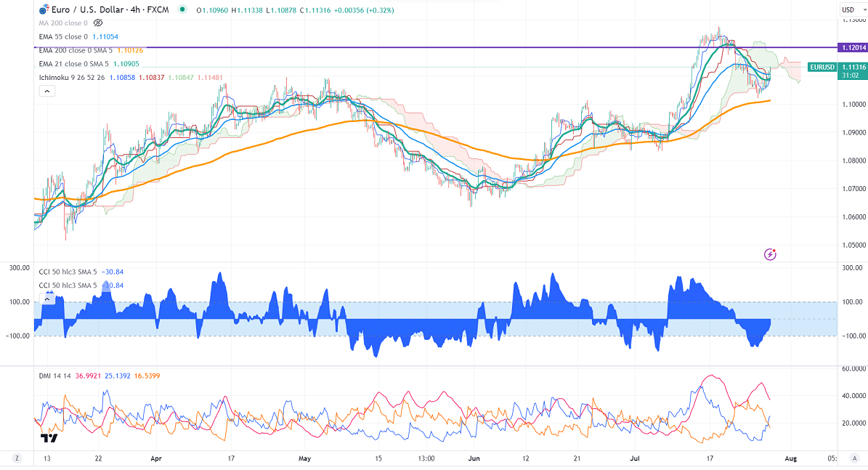Show the hidden MA 200 indicator via eye icon
Viewport: 868px width, 470px height.
pos(98,23)
